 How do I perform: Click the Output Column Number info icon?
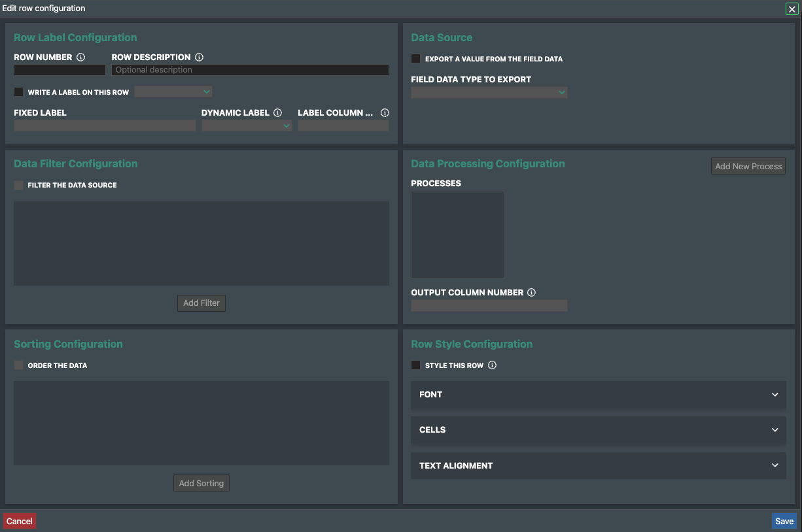tap(532, 292)
